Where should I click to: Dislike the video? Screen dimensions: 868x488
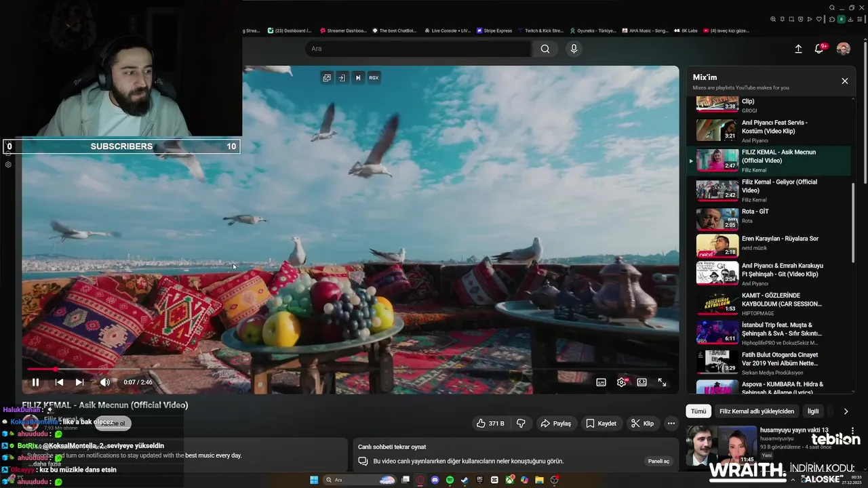(x=521, y=423)
